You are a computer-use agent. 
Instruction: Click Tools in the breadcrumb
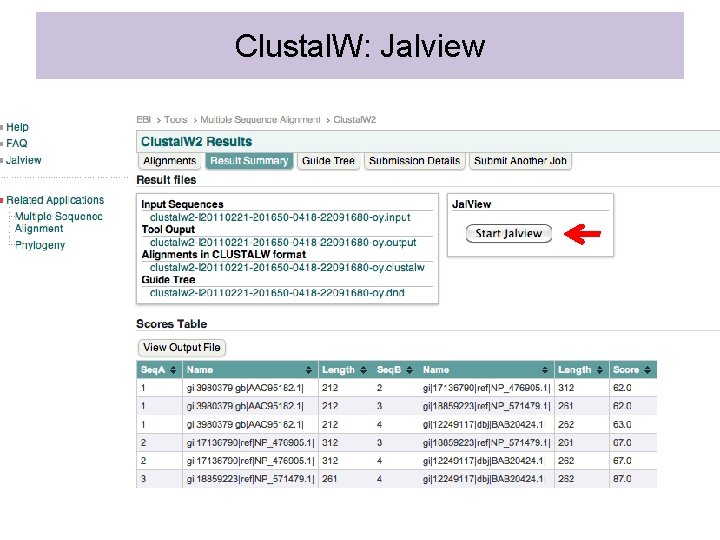coord(176,119)
